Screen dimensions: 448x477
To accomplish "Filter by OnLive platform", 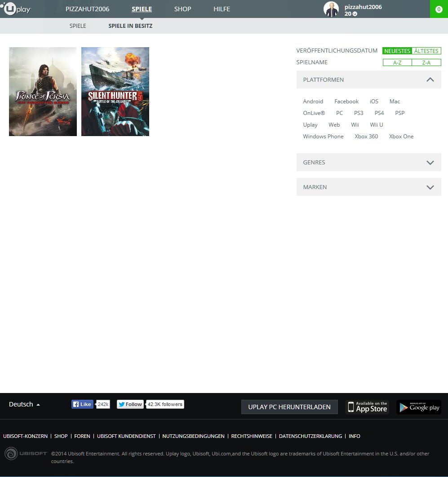I will click(x=314, y=113).
